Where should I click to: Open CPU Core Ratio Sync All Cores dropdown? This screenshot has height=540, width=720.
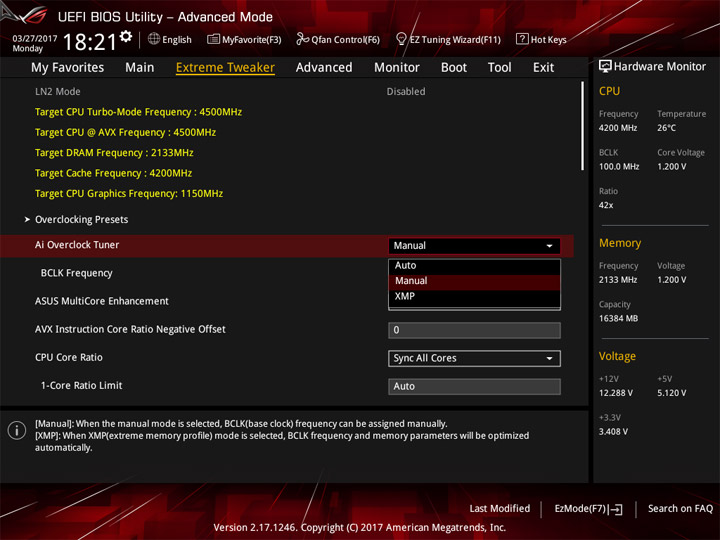pyautogui.click(x=474, y=358)
